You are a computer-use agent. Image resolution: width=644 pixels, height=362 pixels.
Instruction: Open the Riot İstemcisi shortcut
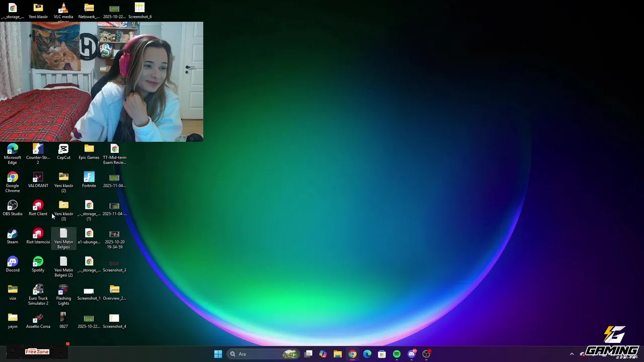pyautogui.click(x=38, y=236)
